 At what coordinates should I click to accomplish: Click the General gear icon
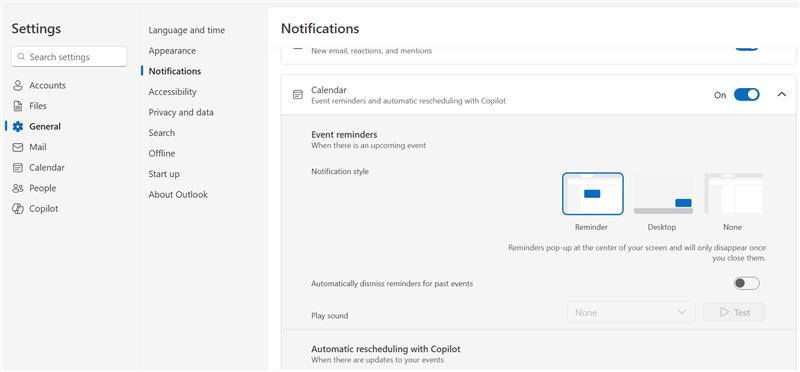pyautogui.click(x=18, y=127)
